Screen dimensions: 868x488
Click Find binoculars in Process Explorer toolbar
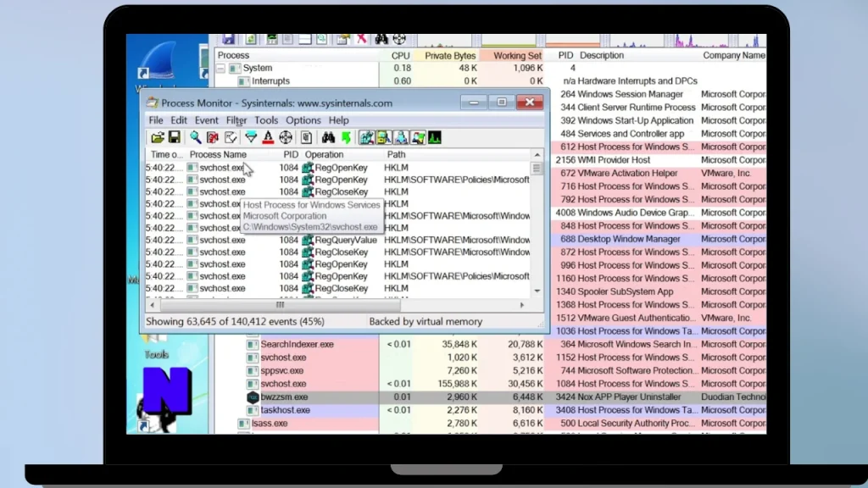381,39
